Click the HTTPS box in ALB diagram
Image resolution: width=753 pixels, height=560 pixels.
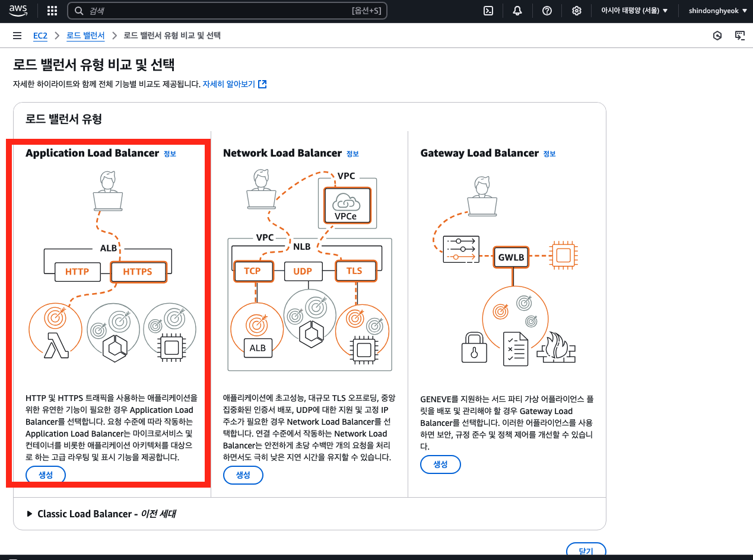138,272
